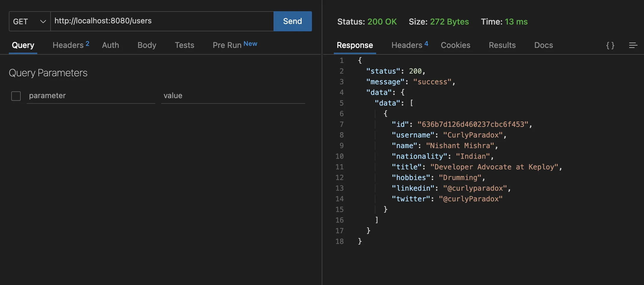The image size is (644, 285).
Task: Focus the query value field
Action: [233, 96]
